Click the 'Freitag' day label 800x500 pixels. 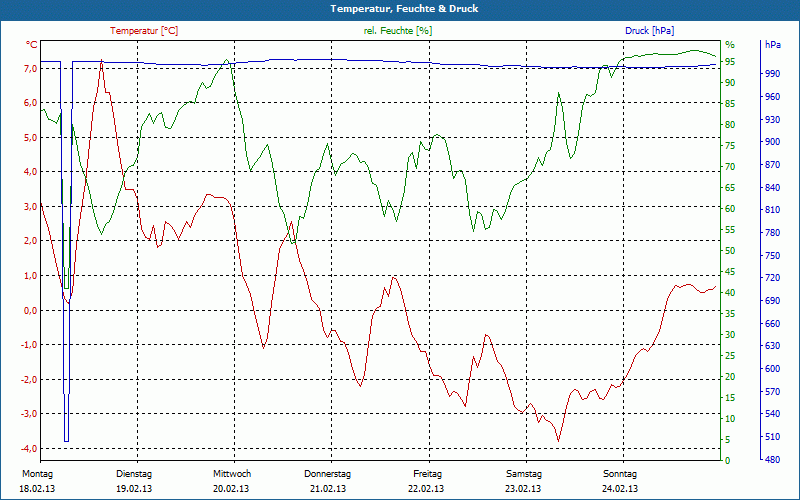pyautogui.click(x=428, y=474)
